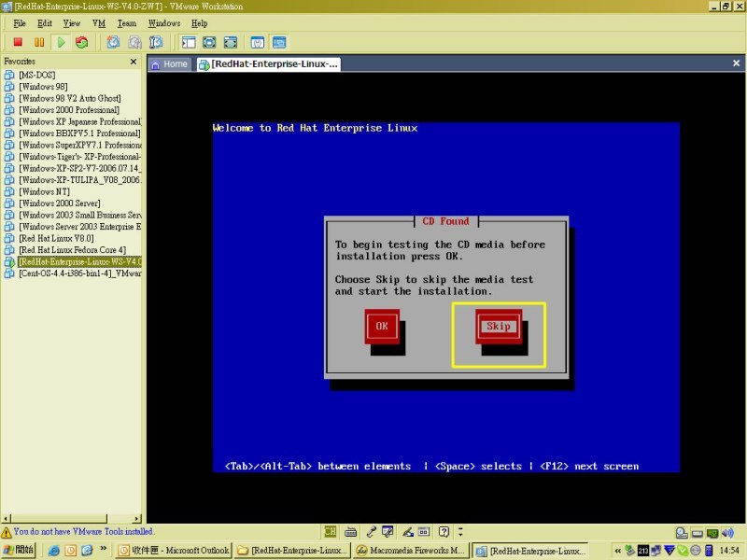Click Favorites horizontal scrollbar right arrow
Image resolution: width=747 pixels, height=560 pixels.
click(137, 519)
